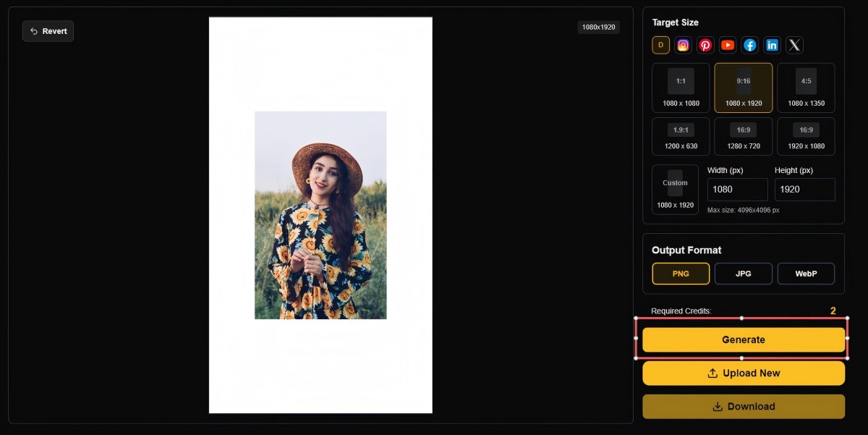Image resolution: width=868 pixels, height=435 pixels.
Task: Choose the 4:5 1080 x 1350 size
Action: (806, 88)
